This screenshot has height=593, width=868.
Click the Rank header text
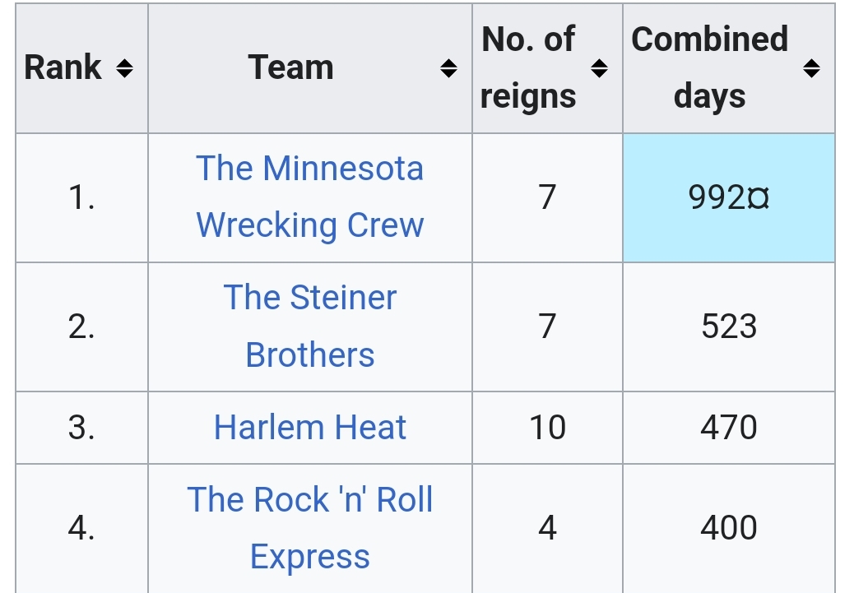63,68
